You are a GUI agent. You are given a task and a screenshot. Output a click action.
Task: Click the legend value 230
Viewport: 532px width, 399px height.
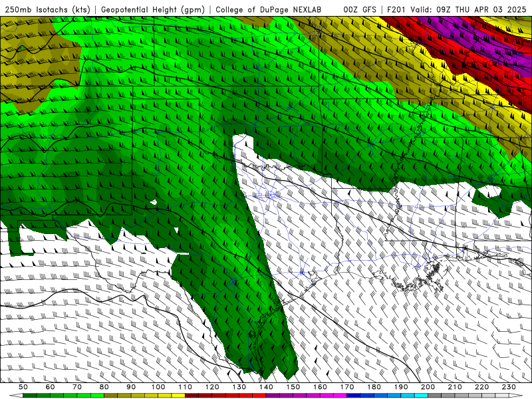(509, 387)
